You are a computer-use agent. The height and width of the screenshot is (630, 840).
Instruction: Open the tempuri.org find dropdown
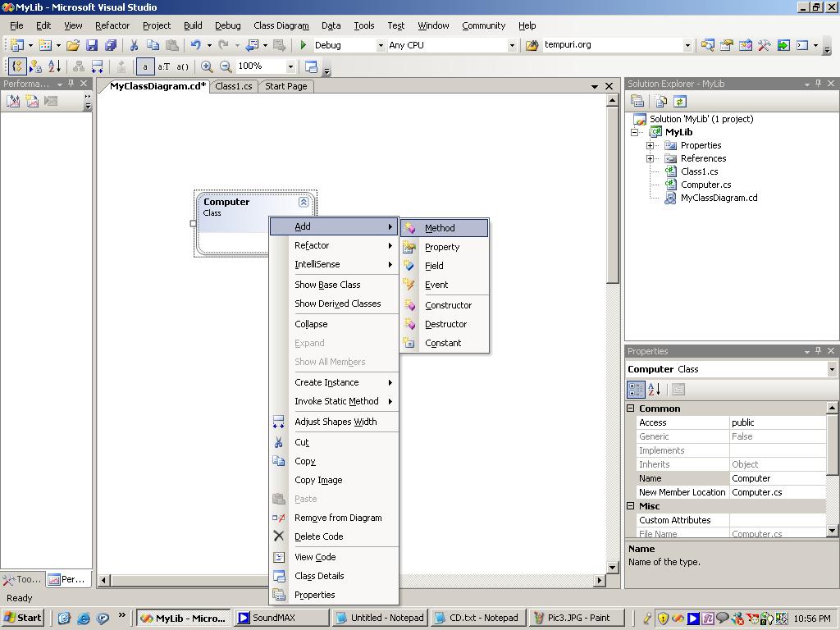point(687,46)
